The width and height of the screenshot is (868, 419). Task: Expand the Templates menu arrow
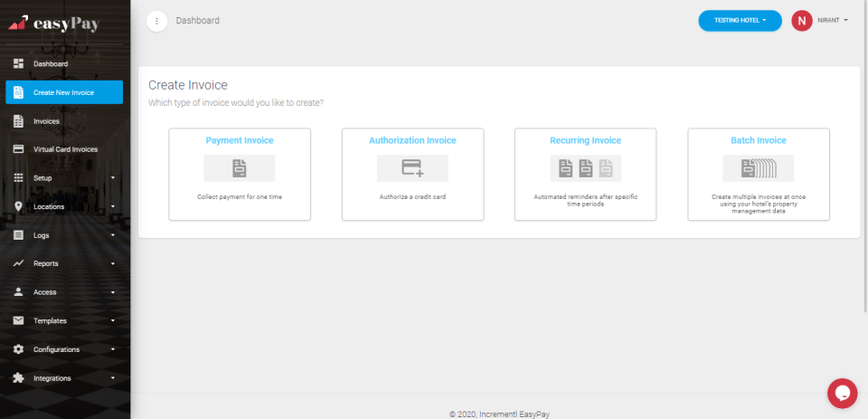[113, 320]
